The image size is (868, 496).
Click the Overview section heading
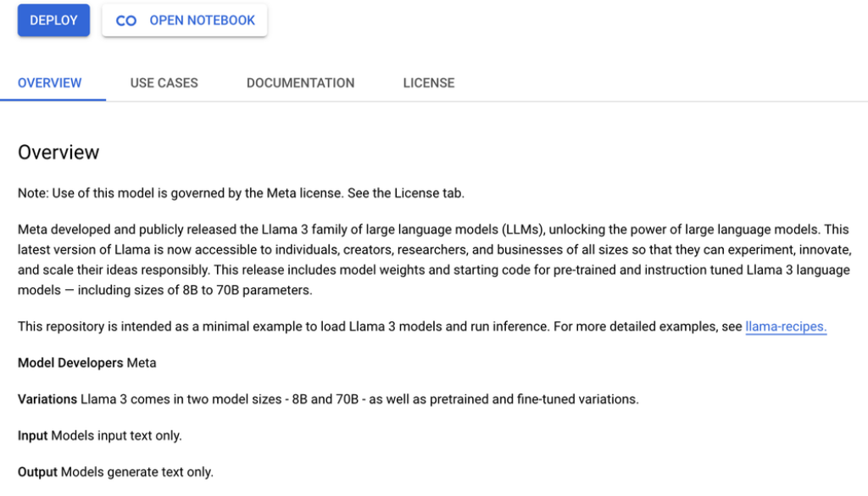pyautogui.click(x=58, y=153)
